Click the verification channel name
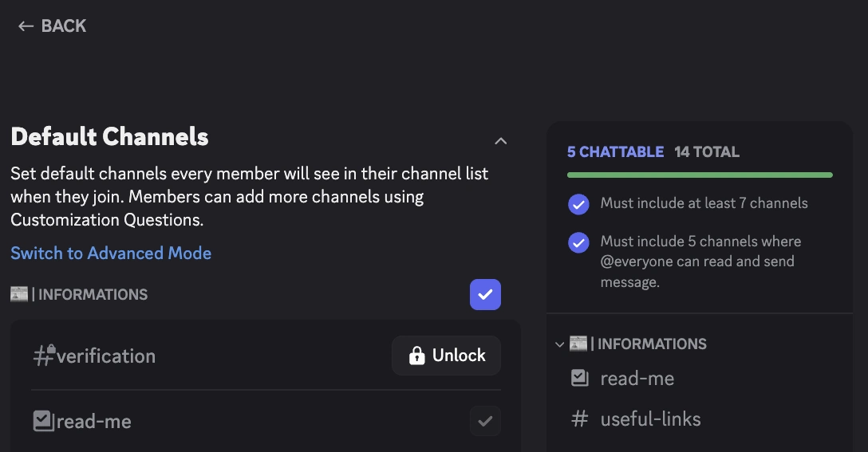 click(x=106, y=356)
